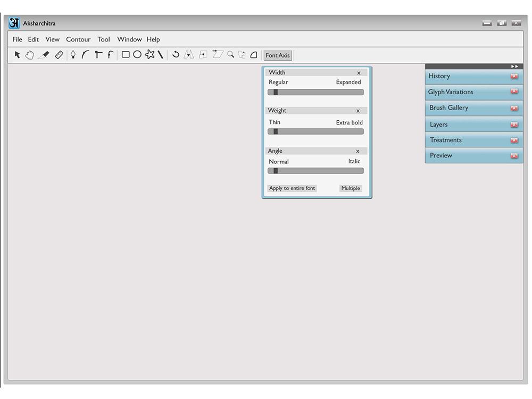The width and height of the screenshot is (532, 399).
Task: Close the Width axis section
Action: pyautogui.click(x=359, y=73)
